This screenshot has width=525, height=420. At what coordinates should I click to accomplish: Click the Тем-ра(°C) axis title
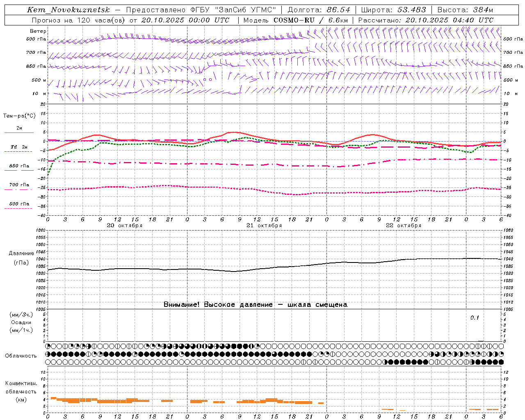tap(19, 116)
